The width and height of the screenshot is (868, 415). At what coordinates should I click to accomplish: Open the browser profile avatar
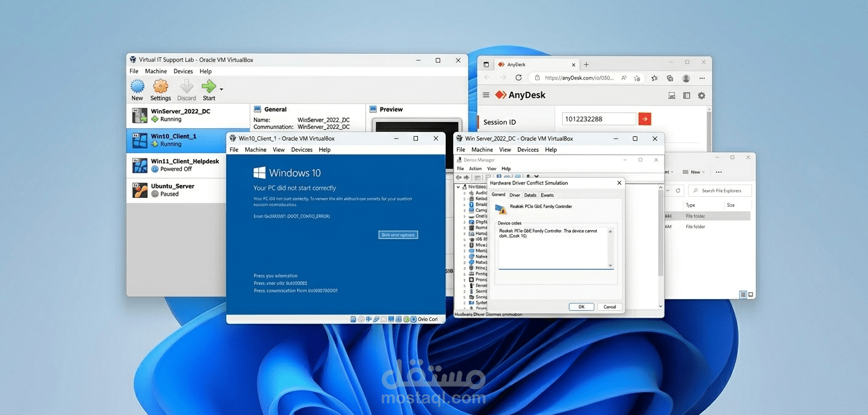click(686, 78)
